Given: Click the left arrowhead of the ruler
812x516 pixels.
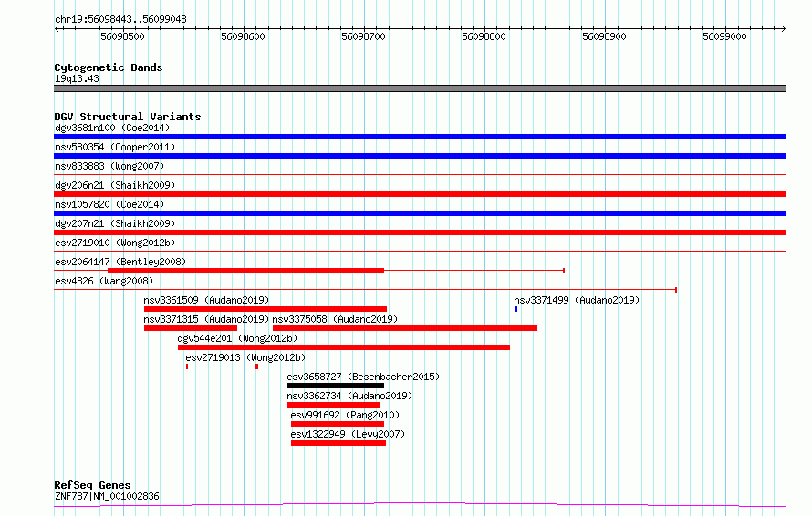Looking at the screenshot, I should (57, 29).
